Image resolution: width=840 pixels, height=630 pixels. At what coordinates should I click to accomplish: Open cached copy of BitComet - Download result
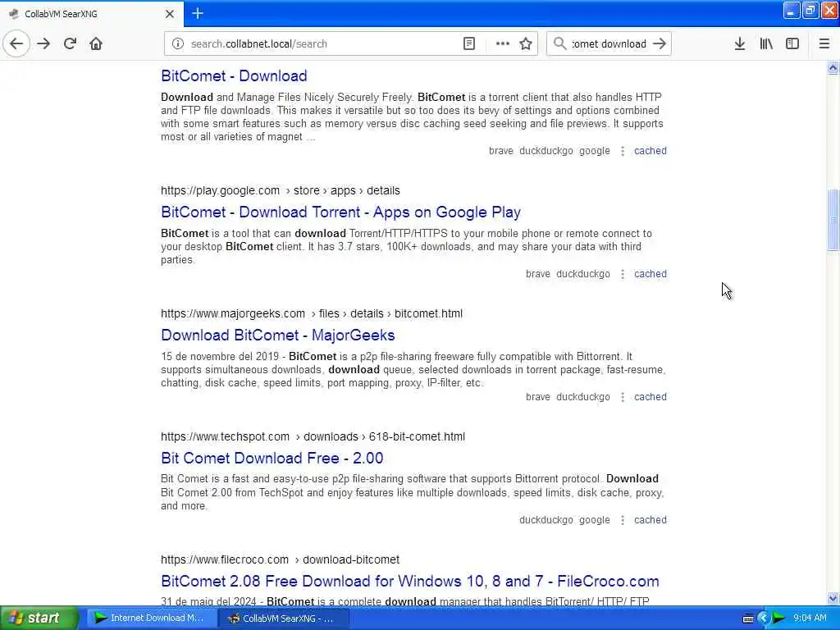651,151
